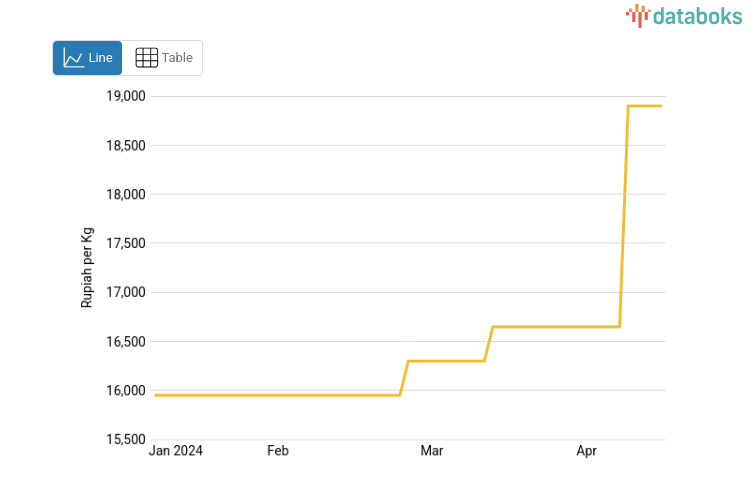Click the databoks logo bars icon
The width and height of the screenshot is (753, 498).
click(x=637, y=15)
